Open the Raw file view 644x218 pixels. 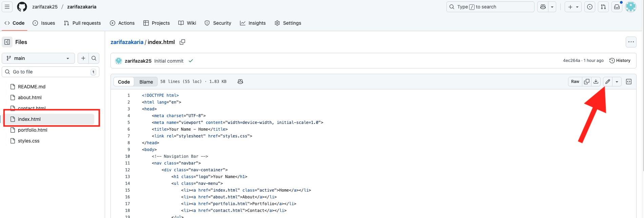point(575,82)
